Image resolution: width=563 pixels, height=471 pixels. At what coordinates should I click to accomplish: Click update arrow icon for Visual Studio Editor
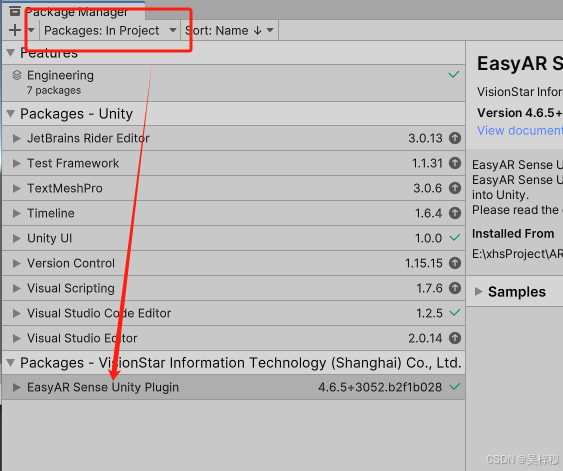click(x=455, y=338)
